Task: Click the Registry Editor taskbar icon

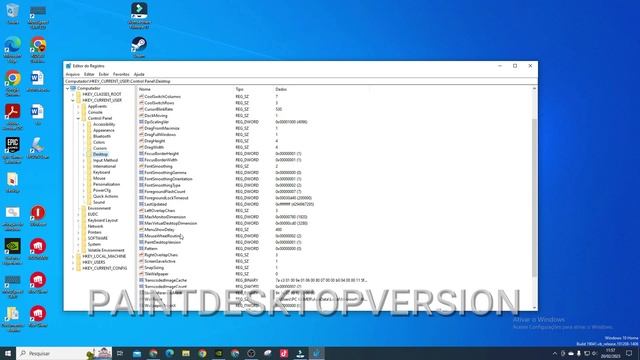Action: click(x=317, y=353)
